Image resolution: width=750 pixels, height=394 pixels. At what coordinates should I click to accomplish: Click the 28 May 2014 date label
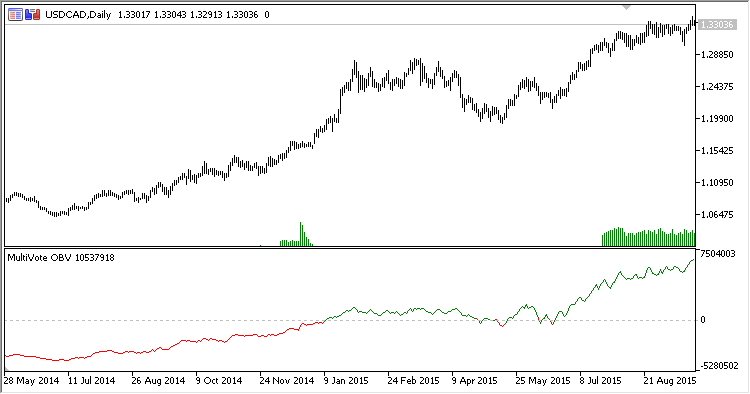click(32, 381)
